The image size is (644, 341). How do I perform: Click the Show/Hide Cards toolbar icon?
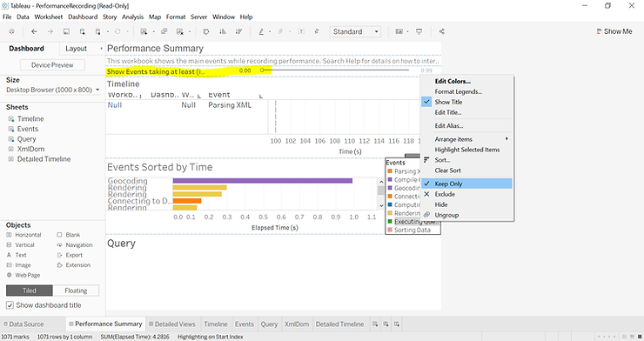tap(399, 31)
